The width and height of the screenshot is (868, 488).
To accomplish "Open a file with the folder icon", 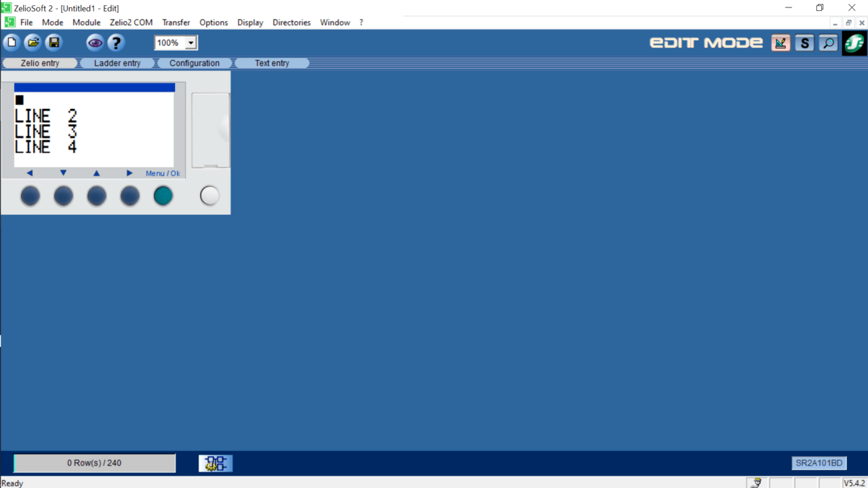I will click(x=33, y=43).
